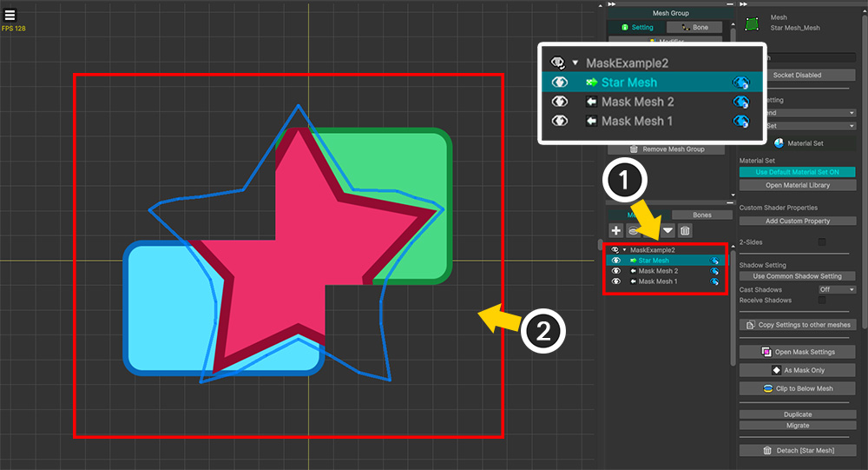The height and width of the screenshot is (470, 868).
Task: Click the clipping icon on Star Mesh row
Action: click(x=715, y=261)
